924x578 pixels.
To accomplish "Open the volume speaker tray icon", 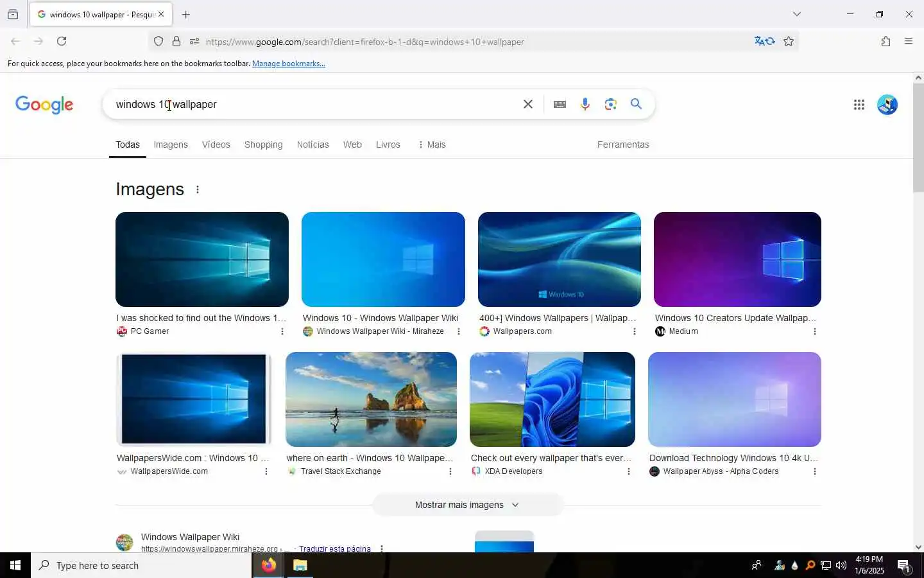I will pos(841,565).
